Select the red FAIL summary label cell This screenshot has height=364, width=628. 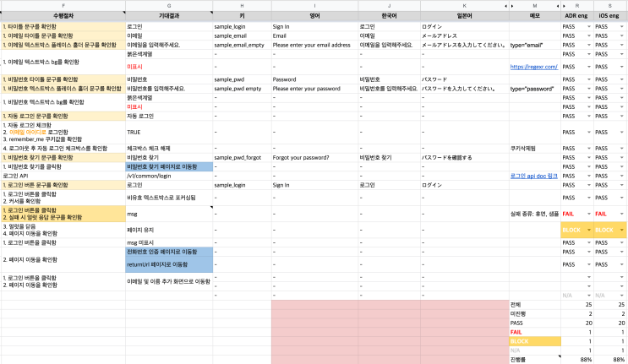pyautogui.click(x=535, y=332)
